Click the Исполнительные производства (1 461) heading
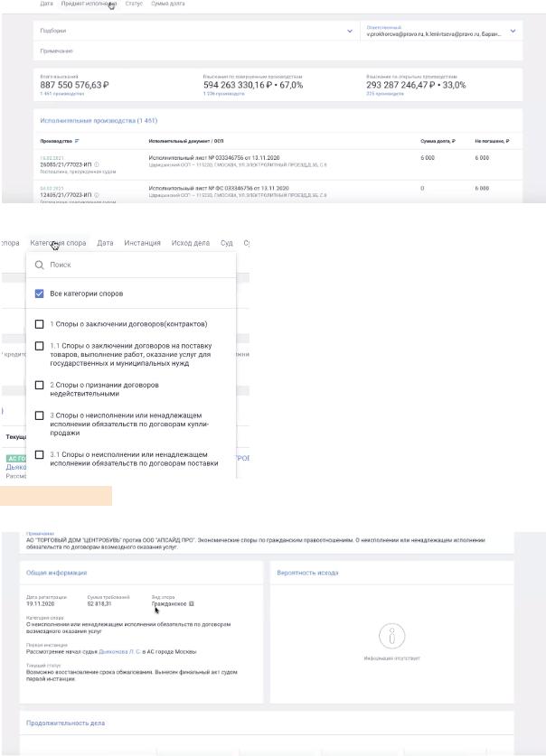 99,120
